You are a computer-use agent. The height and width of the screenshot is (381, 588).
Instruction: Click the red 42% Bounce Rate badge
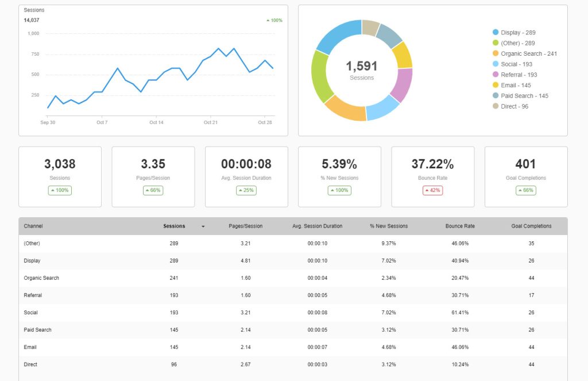click(x=432, y=190)
